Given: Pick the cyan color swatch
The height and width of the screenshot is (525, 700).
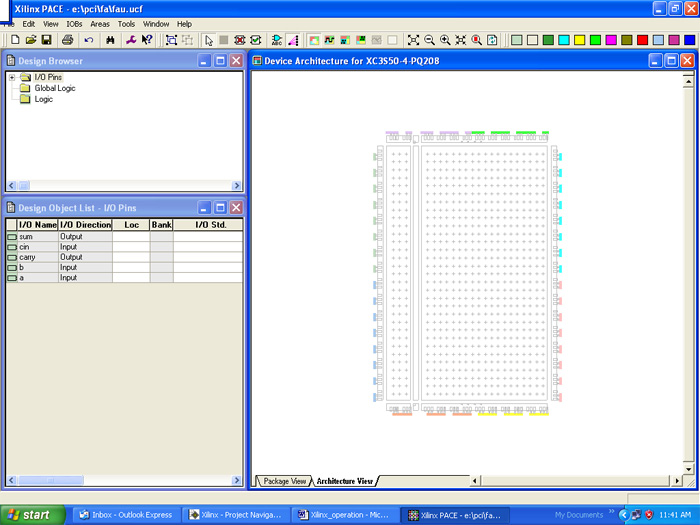Looking at the screenshot, I should point(564,40).
